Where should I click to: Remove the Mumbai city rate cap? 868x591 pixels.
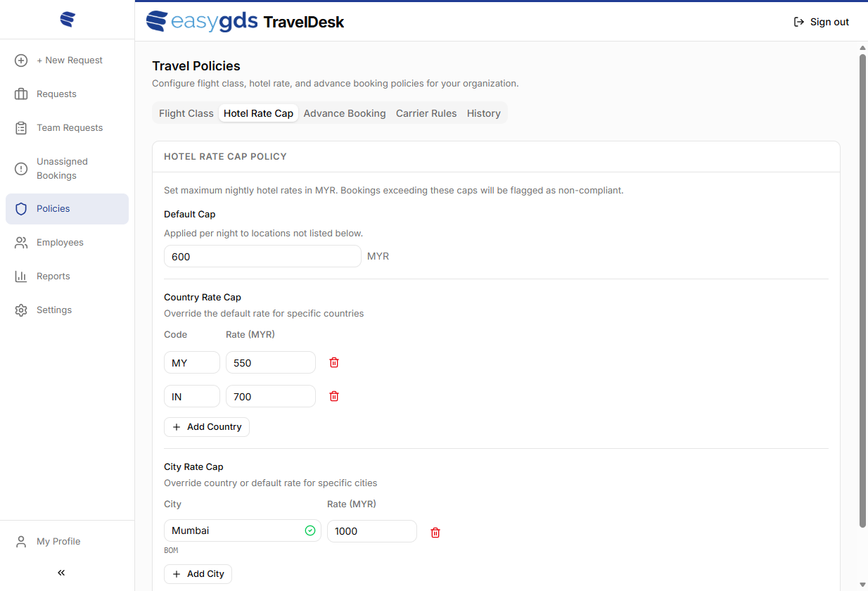coord(435,533)
